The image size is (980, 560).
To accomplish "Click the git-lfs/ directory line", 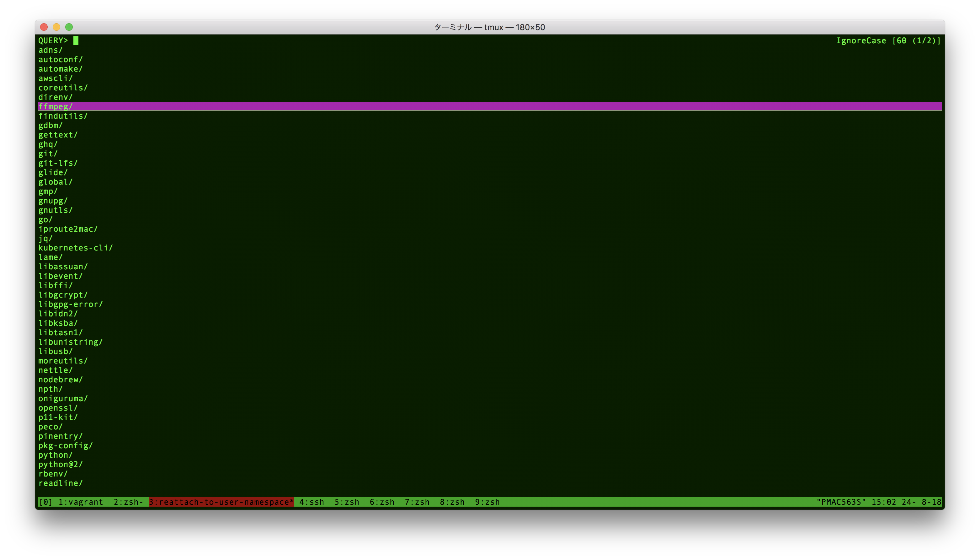I will coord(58,163).
